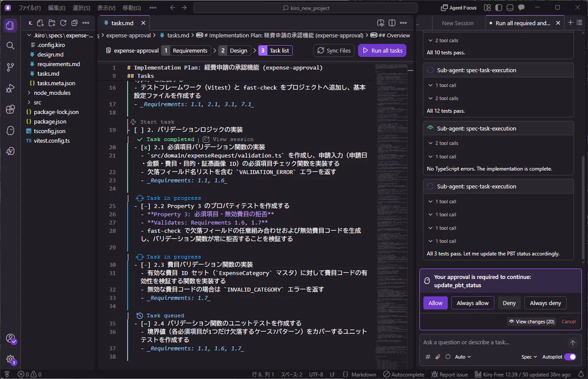Open editor more actions ellipsis
The width and height of the screenshot is (588, 379).
[x=403, y=23]
